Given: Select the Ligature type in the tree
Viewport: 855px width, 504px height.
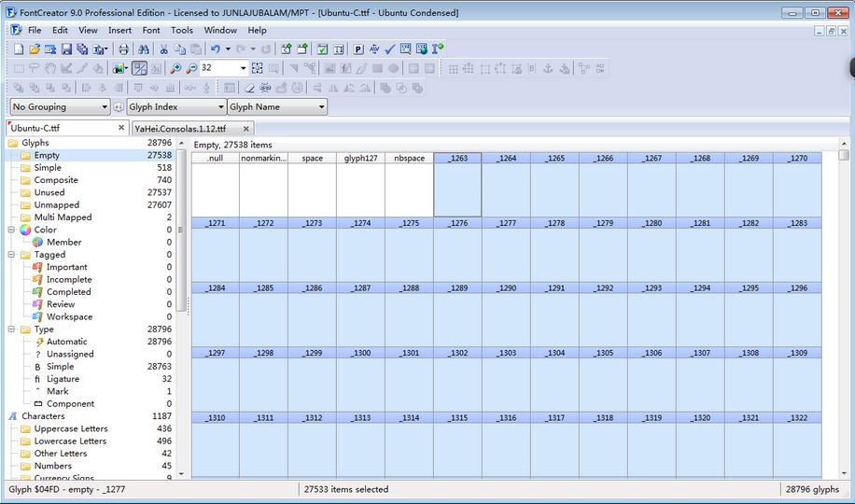Looking at the screenshot, I should tap(63, 379).
